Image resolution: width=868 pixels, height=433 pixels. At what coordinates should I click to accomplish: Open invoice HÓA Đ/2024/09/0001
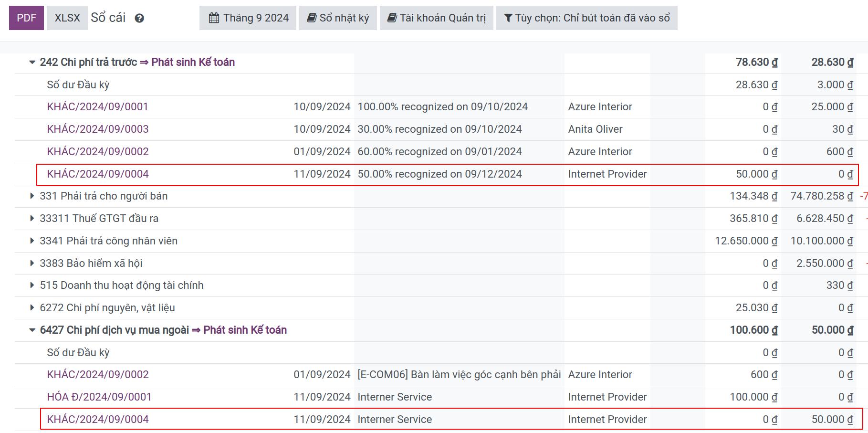pyautogui.click(x=99, y=397)
